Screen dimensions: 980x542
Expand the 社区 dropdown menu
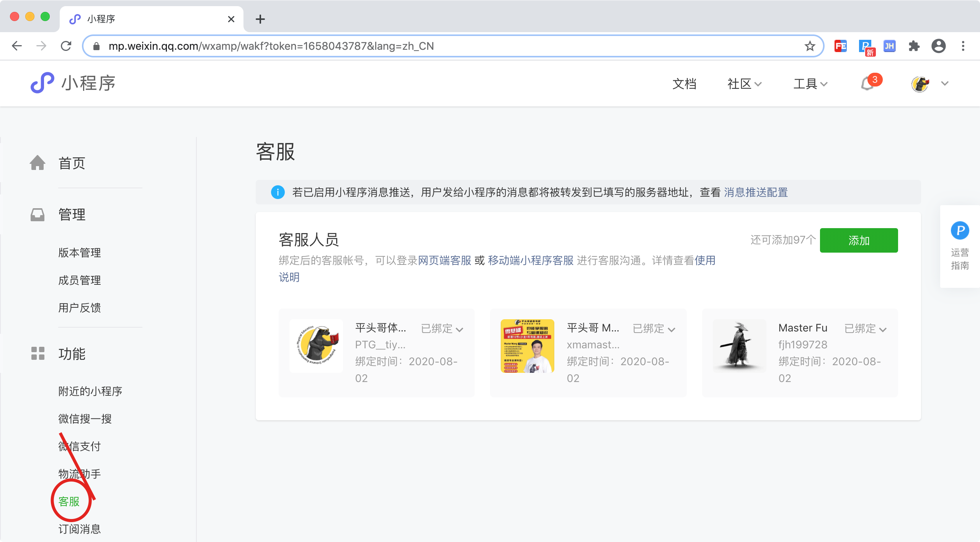pos(744,84)
